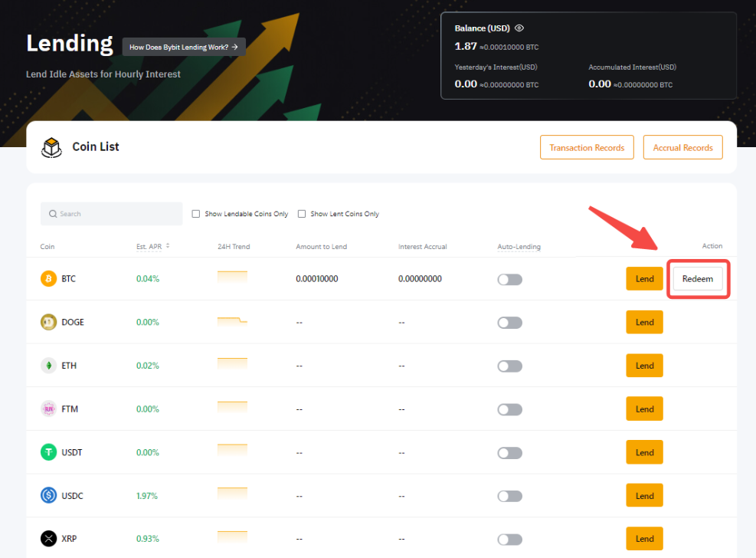Click the USDC coin icon
Screen dimensions: 756x558
[48, 496]
